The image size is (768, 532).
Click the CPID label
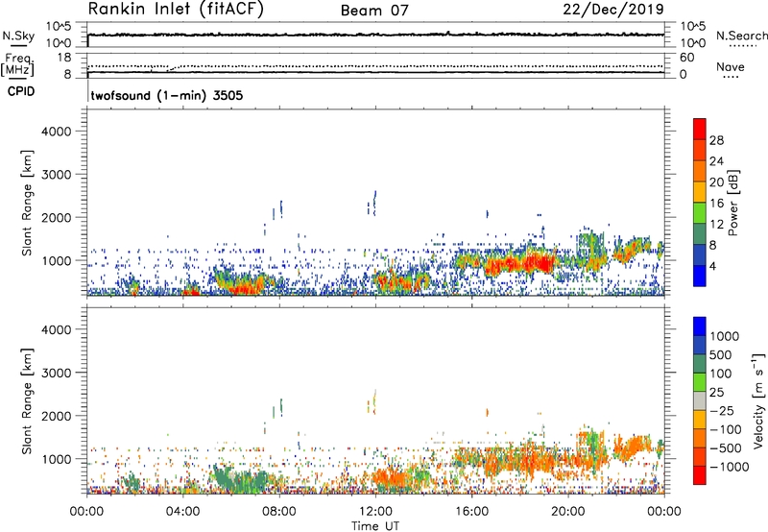click(x=21, y=91)
